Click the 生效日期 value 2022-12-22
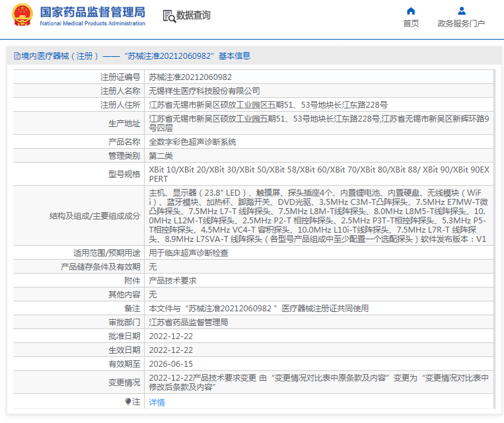Screen dimensions: 504x423 point(171,350)
